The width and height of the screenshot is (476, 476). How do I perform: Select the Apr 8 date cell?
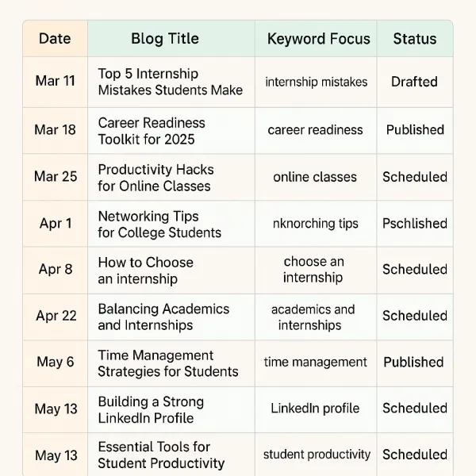pyautogui.click(x=56, y=269)
